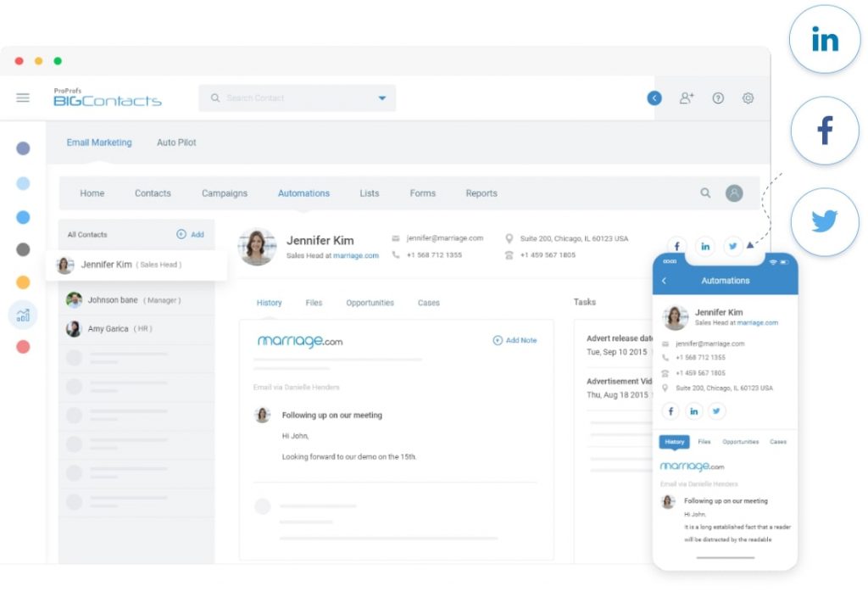Viewport: 868px width, 592px height.
Task: Click phone number +1 568 712 1355
Action: (434, 254)
